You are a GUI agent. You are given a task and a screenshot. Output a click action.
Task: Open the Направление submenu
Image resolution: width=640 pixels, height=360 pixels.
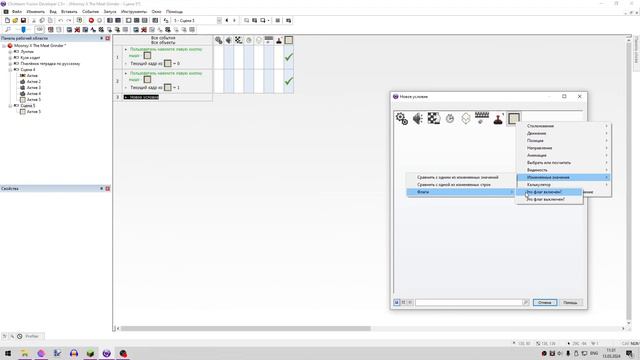[x=564, y=148]
